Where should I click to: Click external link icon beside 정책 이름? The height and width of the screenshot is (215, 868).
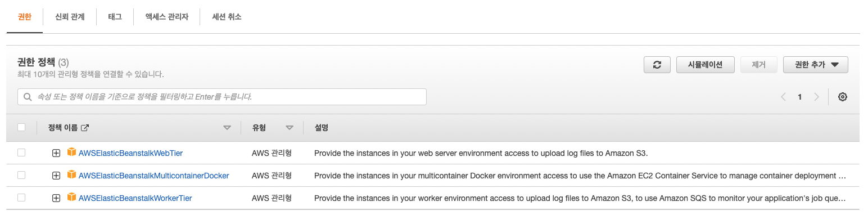[85, 128]
